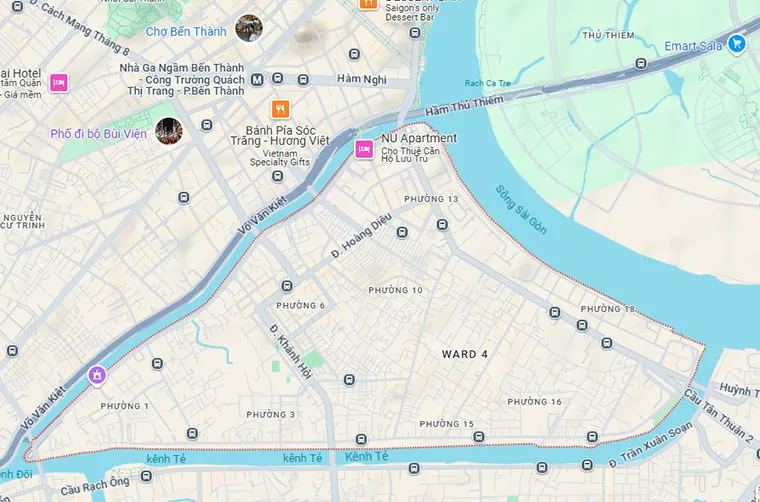Select the Chợ Bến Thành place label
The height and width of the screenshot is (502, 760).
186,31
